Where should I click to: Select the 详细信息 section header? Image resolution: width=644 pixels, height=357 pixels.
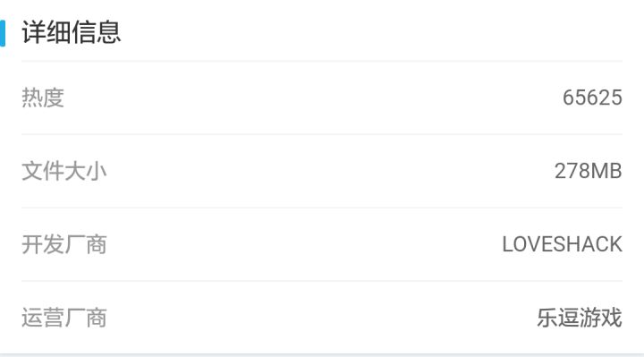tap(72, 32)
